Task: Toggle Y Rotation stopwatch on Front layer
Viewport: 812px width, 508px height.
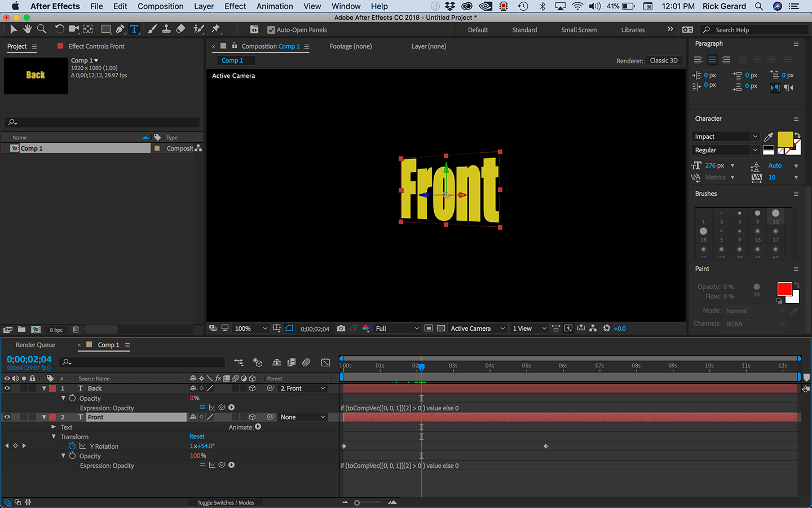Action: (72, 446)
